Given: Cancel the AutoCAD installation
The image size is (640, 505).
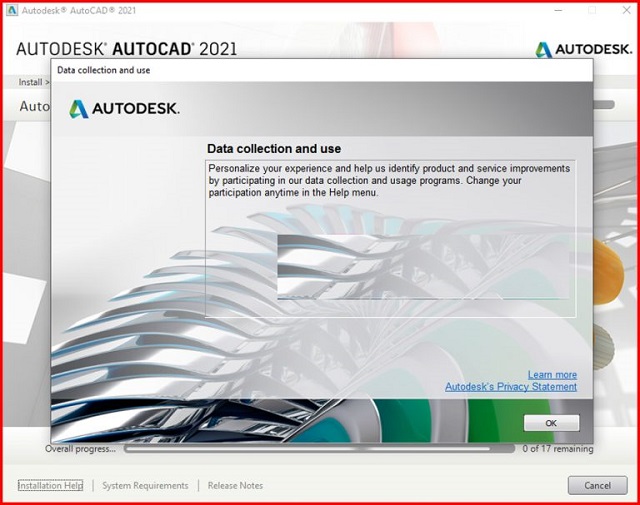Looking at the screenshot, I should [x=598, y=485].
